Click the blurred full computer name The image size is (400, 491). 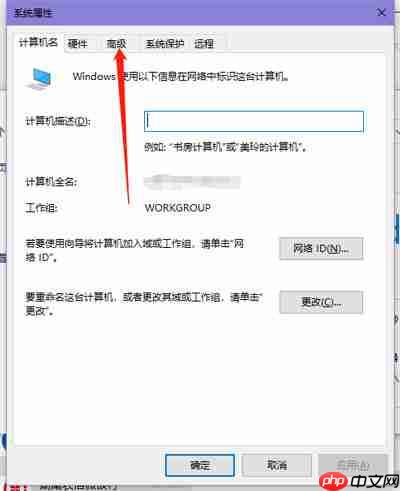click(192, 182)
